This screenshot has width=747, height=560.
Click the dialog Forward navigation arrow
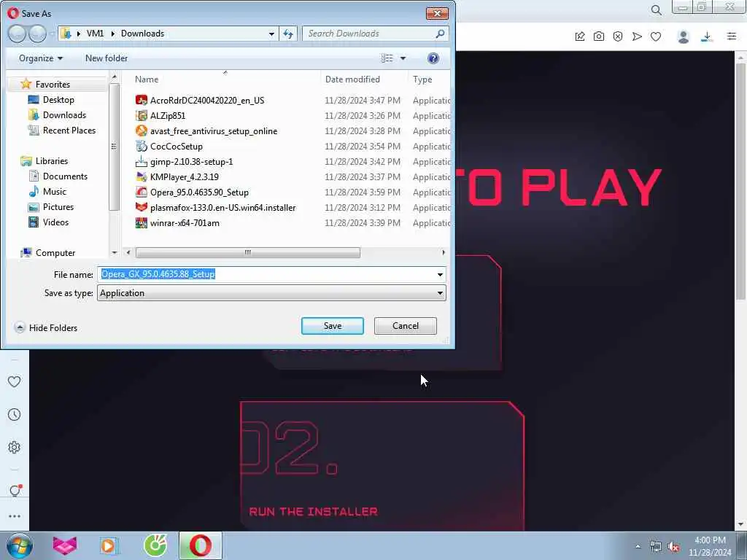point(36,34)
